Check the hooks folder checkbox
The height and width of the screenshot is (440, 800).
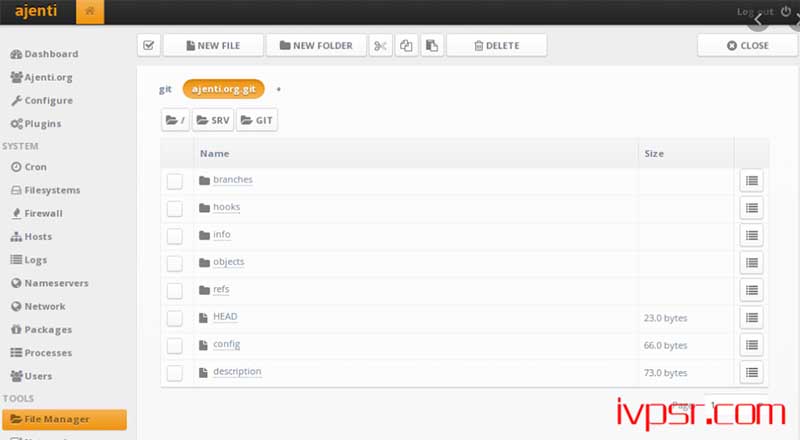click(174, 208)
